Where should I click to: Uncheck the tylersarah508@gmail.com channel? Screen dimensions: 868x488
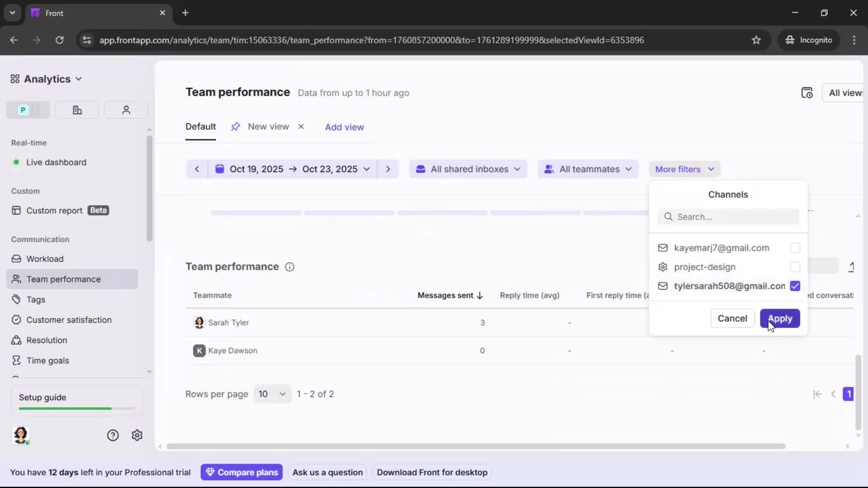coord(795,286)
